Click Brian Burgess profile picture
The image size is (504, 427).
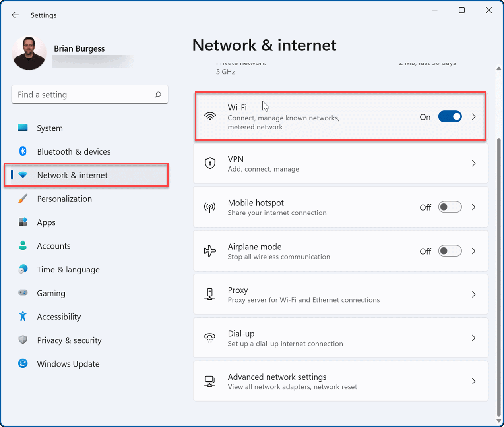[x=29, y=53]
